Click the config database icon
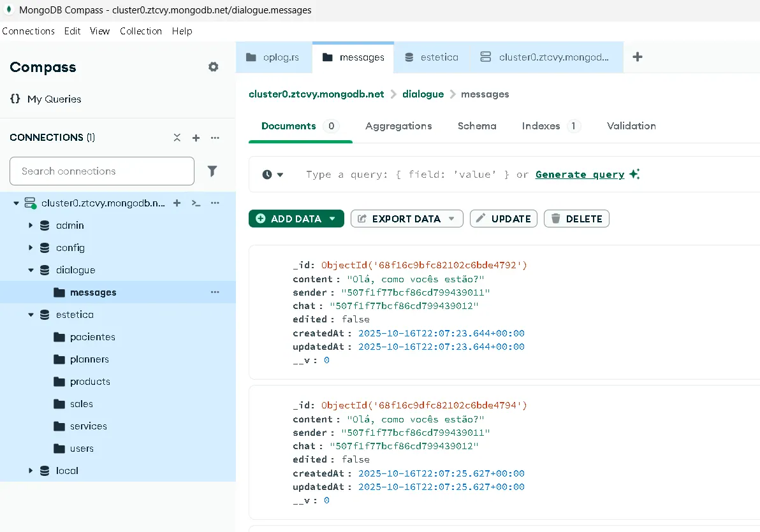The height and width of the screenshot is (532, 760). [x=45, y=248]
